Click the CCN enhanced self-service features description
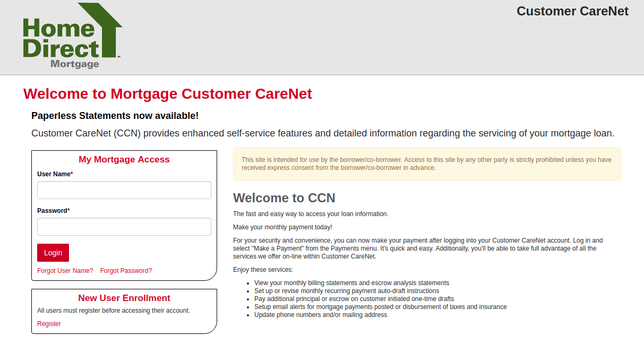The width and height of the screenshot is (644, 352). pyautogui.click(x=323, y=133)
